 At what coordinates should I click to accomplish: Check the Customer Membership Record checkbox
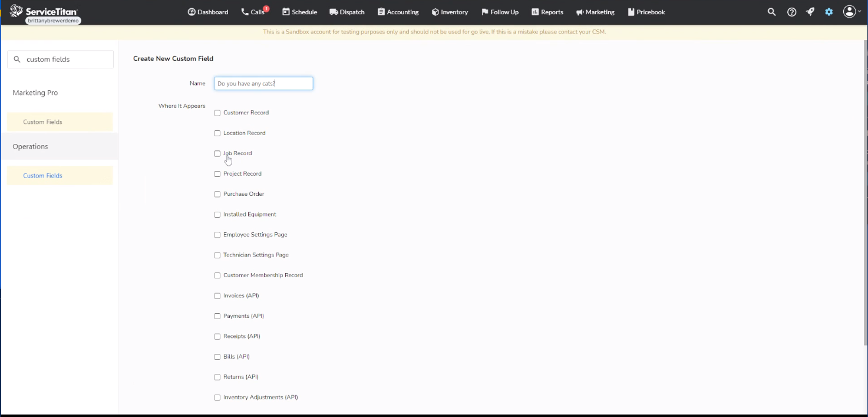tap(217, 275)
